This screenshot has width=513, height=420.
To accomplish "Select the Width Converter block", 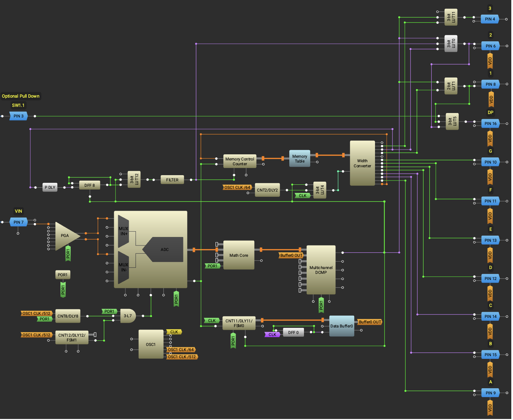I will coord(362,164).
